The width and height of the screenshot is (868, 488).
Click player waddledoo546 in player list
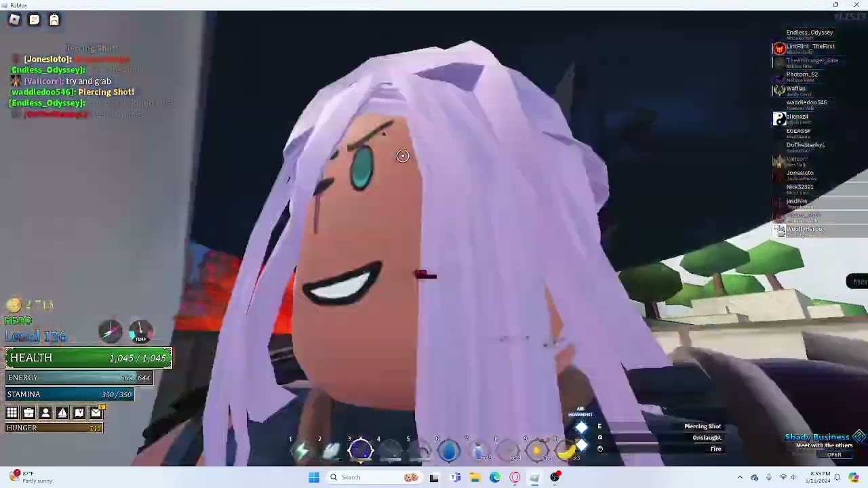click(x=806, y=102)
